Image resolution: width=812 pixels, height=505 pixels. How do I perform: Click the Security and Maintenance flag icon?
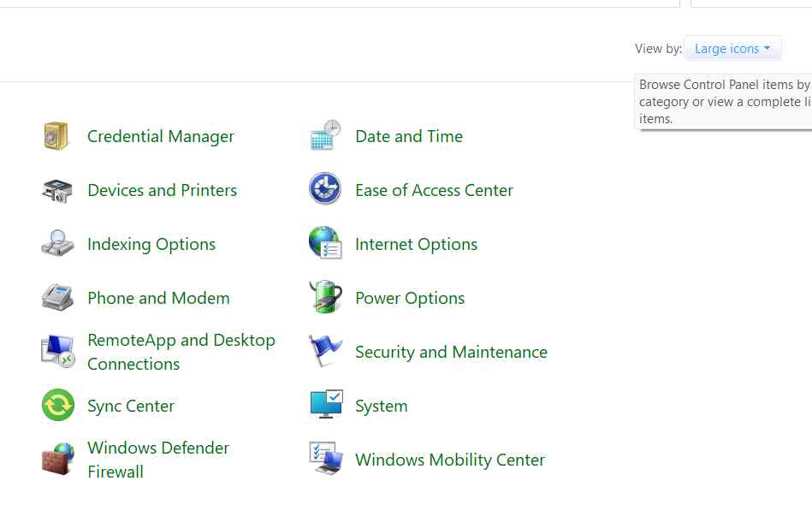pos(325,351)
